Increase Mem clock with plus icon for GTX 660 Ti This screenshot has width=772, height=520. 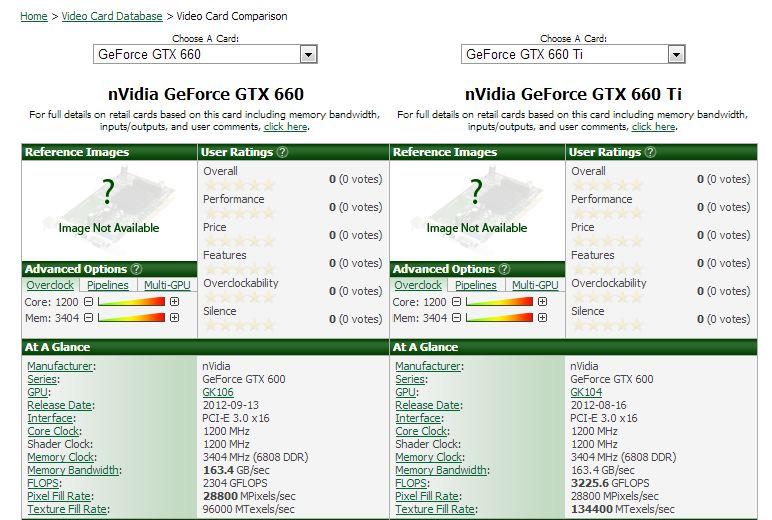point(543,318)
